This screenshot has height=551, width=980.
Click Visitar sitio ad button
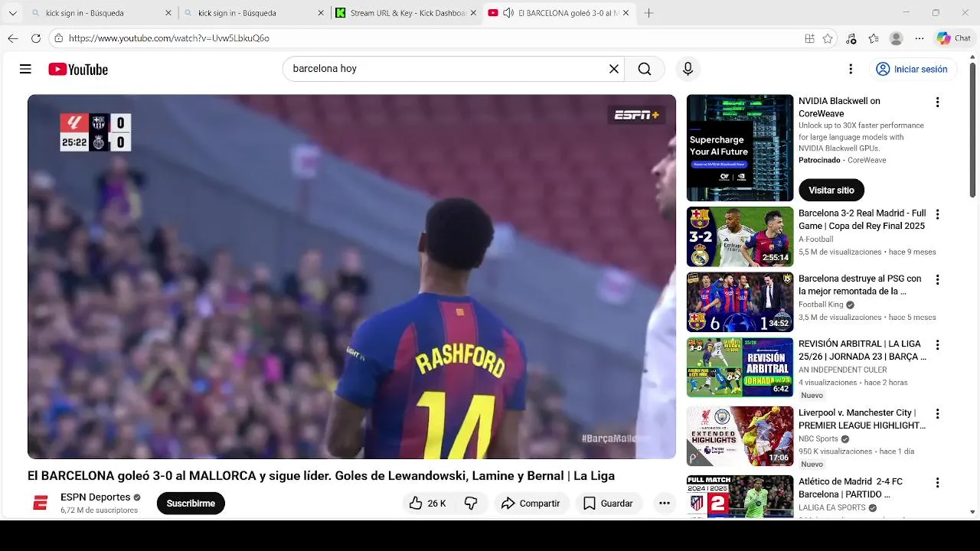831,190
